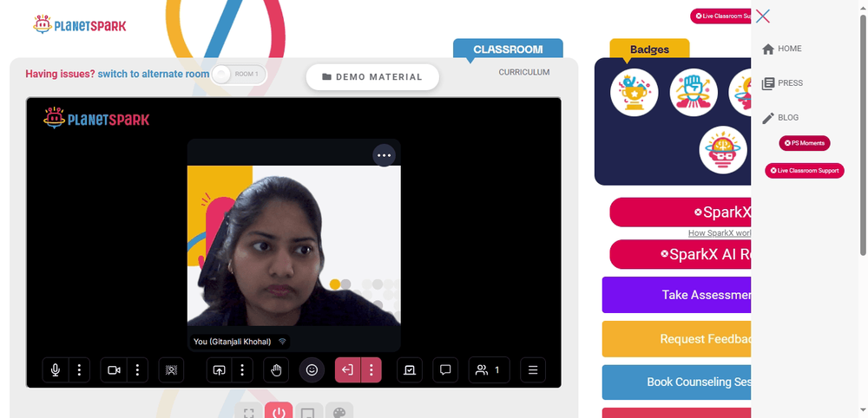Click the You (Gitanjali Khohal) name label
Image resolution: width=868 pixels, height=418 pixels.
coord(232,342)
